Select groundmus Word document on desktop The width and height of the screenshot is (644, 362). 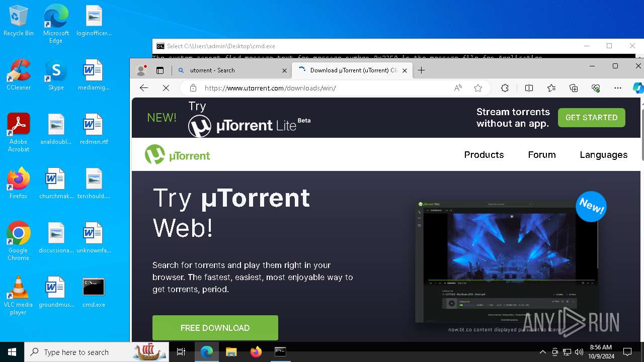(56, 293)
